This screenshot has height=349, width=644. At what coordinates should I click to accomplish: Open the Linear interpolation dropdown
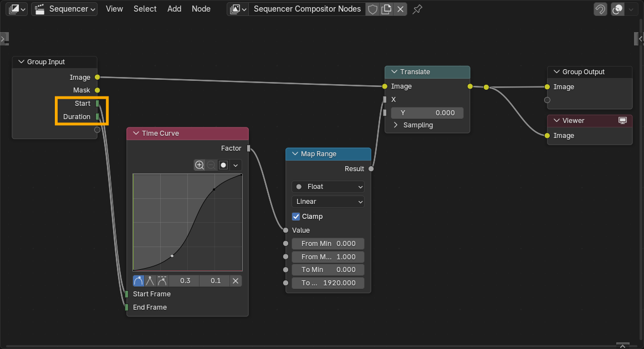point(328,202)
